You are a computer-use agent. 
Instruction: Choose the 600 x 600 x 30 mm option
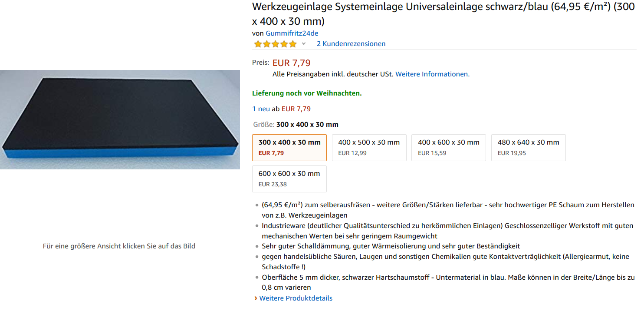tap(289, 179)
